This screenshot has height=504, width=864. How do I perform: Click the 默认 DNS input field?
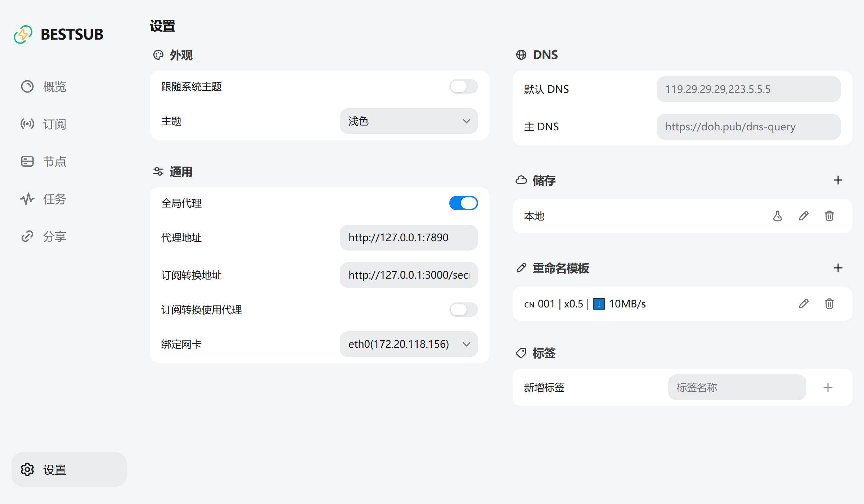[x=748, y=89]
